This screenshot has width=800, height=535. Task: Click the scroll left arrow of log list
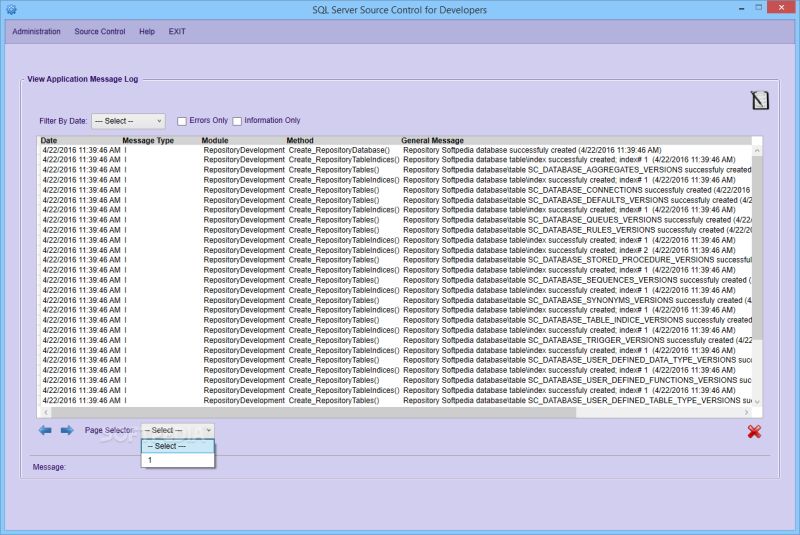pos(45,412)
